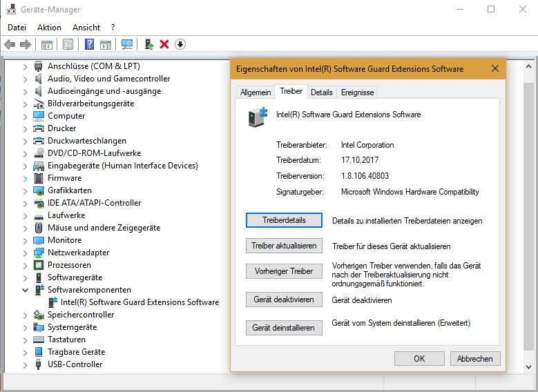The height and width of the screenshot is (392, 538).
Task: Click the Properties toolbar icon
Action: [x=68, y=45]
